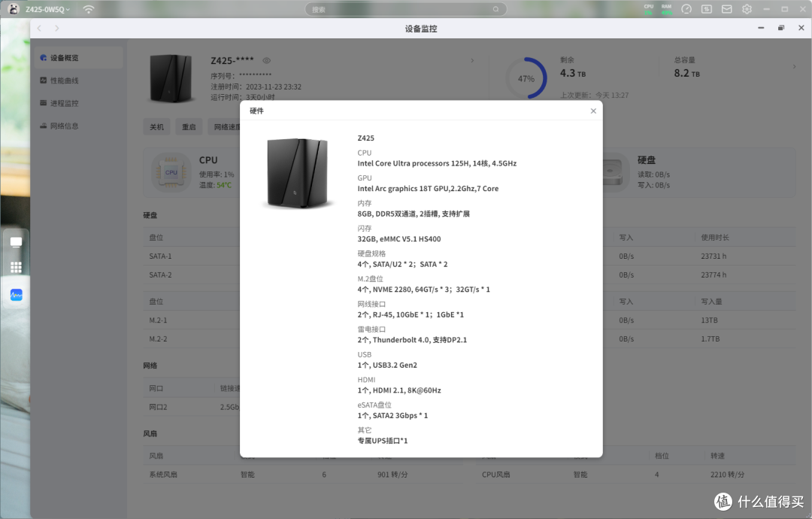Click the user avatar icon at top-left
The image size is (812, 519).
coord(14,9)
